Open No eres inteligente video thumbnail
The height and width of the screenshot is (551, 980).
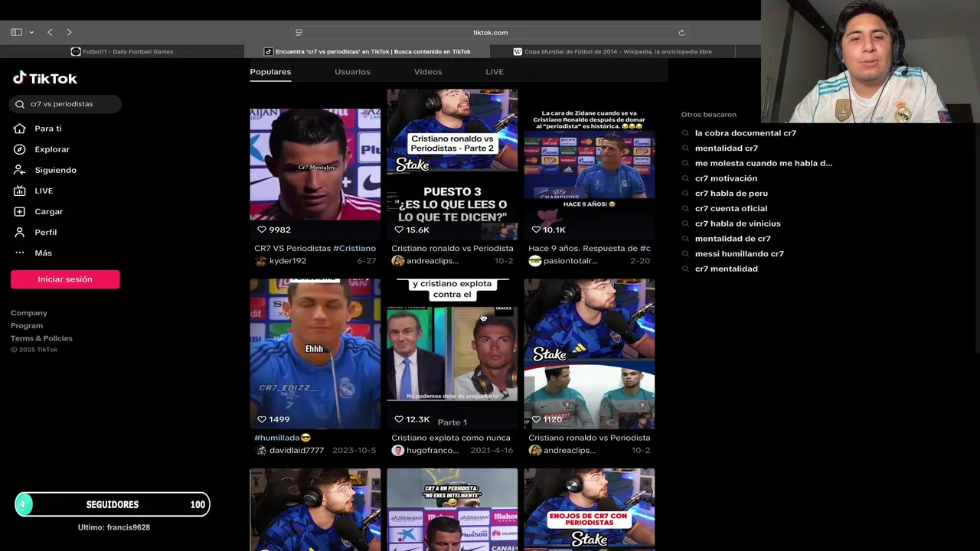452,510
